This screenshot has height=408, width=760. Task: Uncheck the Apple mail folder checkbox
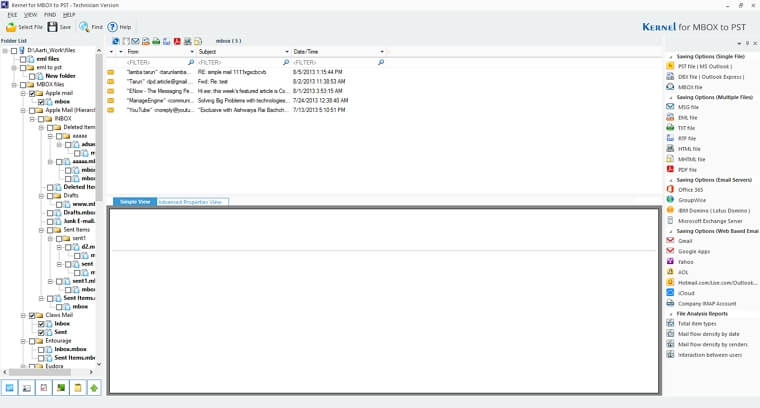[x=31, y=93]
